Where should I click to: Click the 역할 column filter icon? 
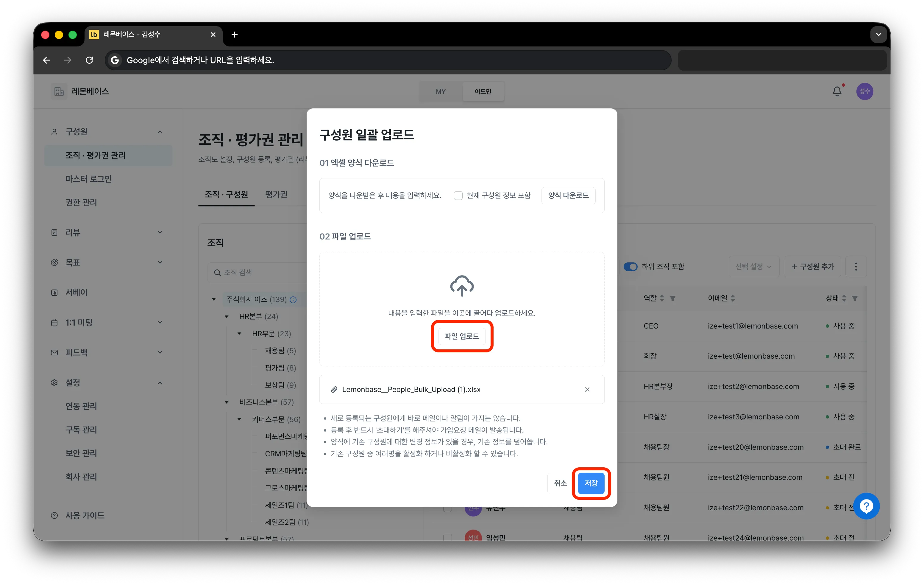pyautogui.click(x=672, y=298)
